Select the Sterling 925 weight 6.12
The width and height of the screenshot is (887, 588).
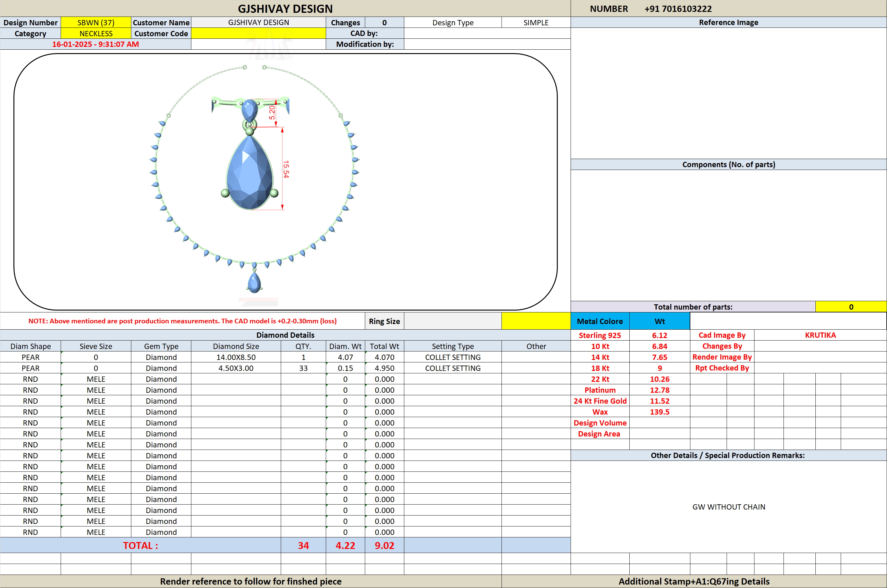pyautogui.click(x=659, y=335)
